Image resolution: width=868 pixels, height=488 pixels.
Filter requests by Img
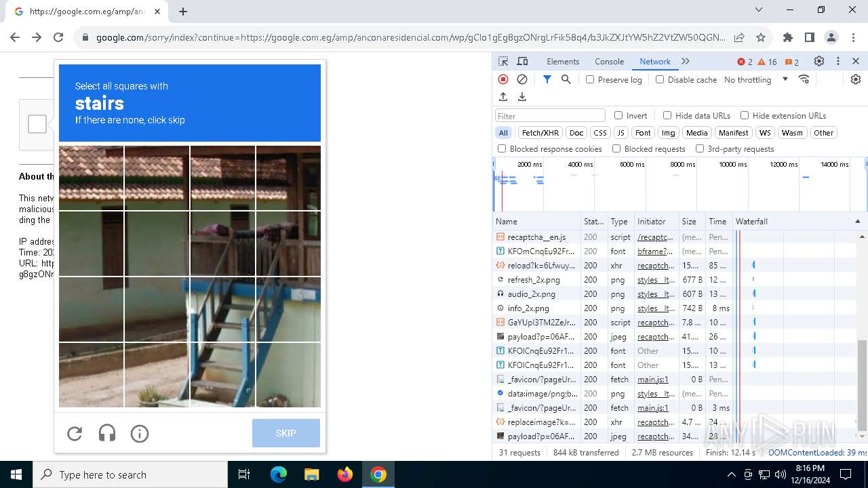coord(669,133)
